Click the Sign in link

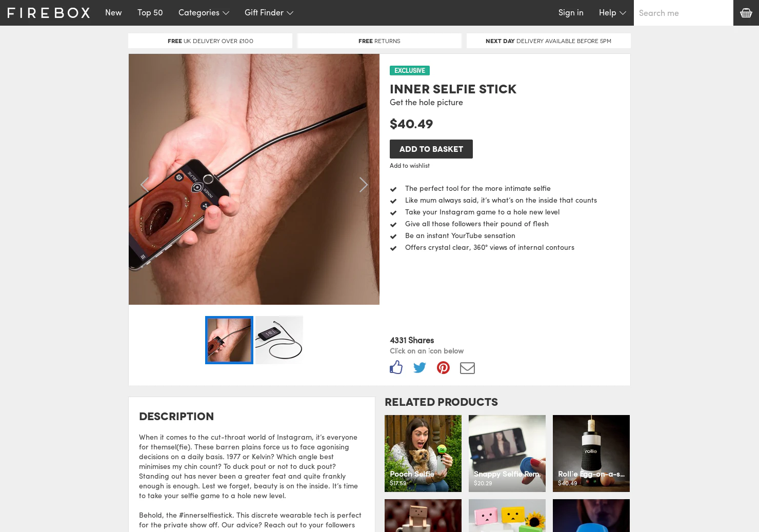(571, 13)
